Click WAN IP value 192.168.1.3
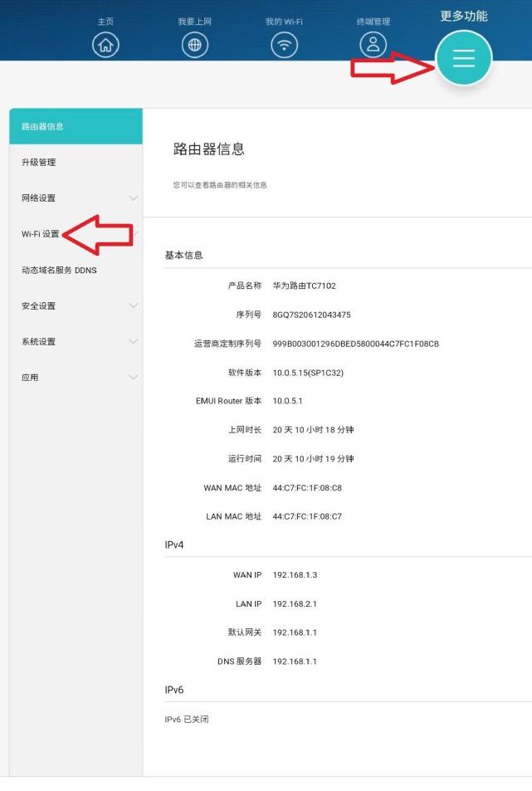This screenshot has width=532, height=791. coord(295,575)
